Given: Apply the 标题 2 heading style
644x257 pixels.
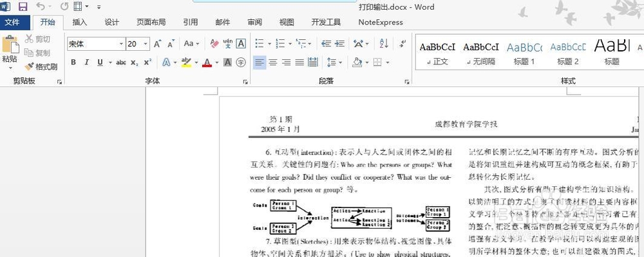Looking at the screenshot, I should (x=567, y=53).
